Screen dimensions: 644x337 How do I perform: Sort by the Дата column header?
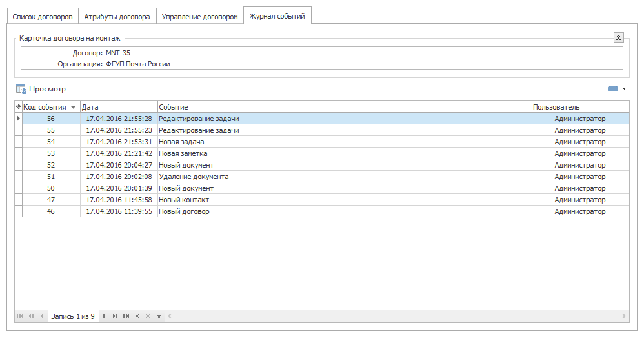[x=119, y=107]
